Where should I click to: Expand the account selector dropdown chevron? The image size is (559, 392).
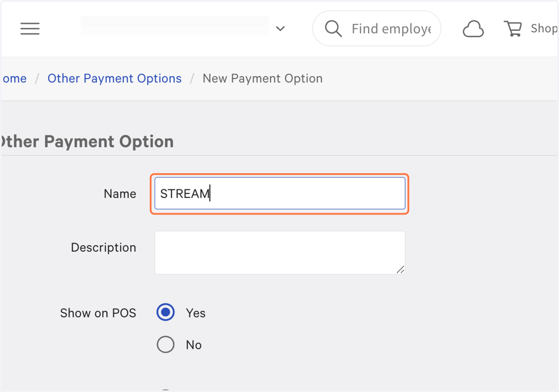click(x=280, y=29)
